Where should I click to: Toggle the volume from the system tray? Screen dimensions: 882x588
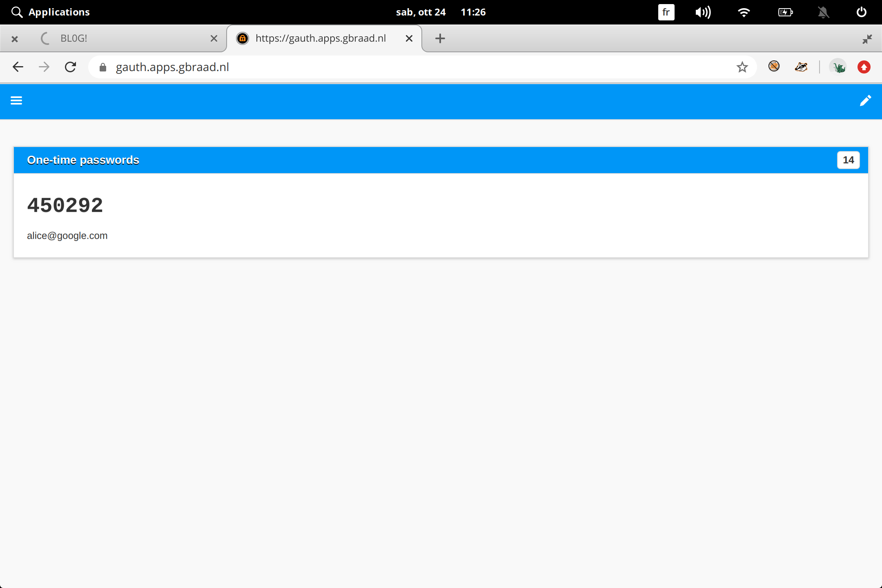coord(703,12)
